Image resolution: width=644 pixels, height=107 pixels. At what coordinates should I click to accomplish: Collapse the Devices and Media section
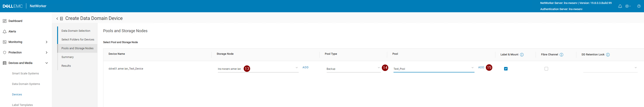tap(46, 63)
